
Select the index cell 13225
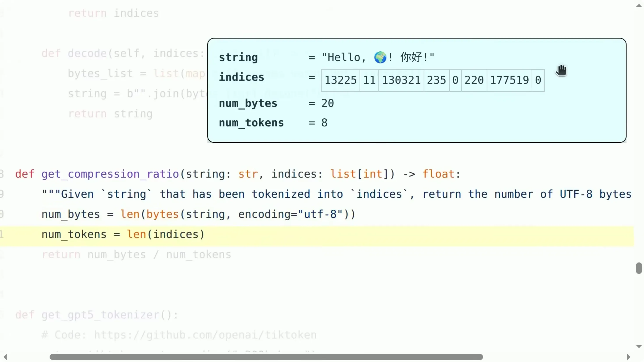click(x=340, y=80)
